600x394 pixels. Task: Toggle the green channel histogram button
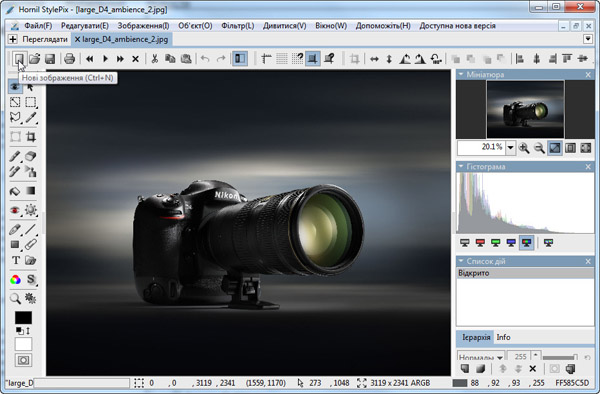click(496, 243)
